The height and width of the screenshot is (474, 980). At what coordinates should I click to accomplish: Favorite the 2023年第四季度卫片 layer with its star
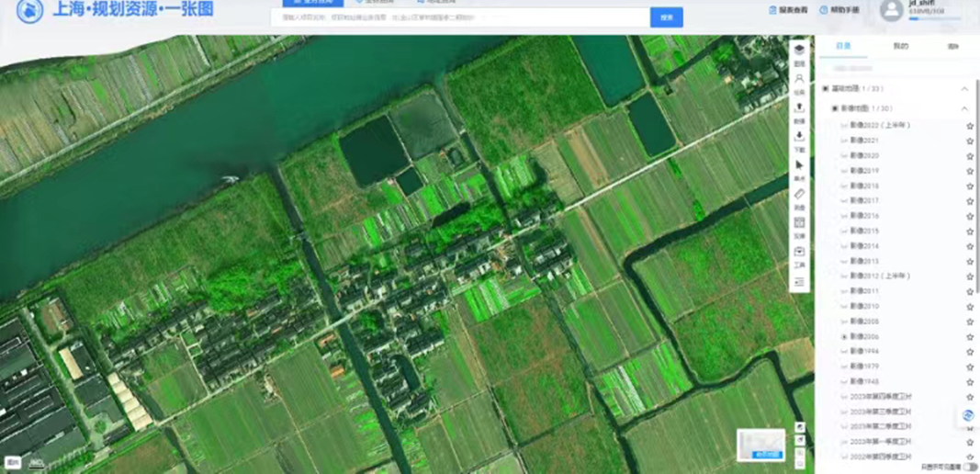[970, 397]
